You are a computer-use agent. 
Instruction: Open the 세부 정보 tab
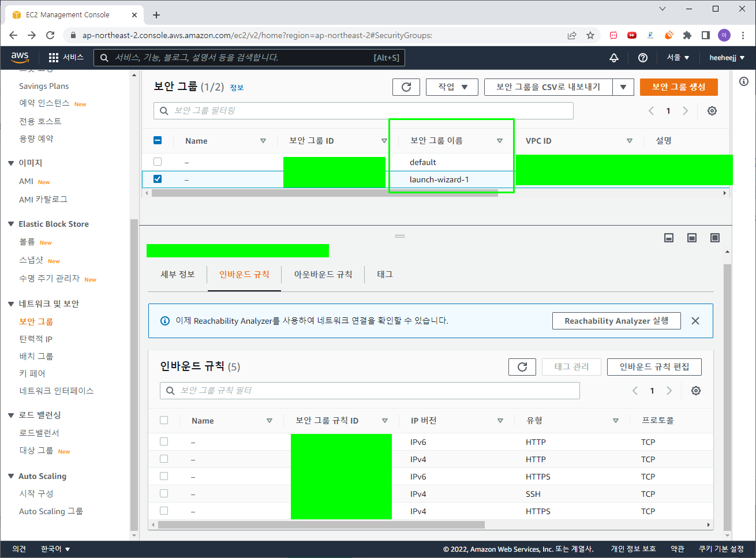point(177,274)
